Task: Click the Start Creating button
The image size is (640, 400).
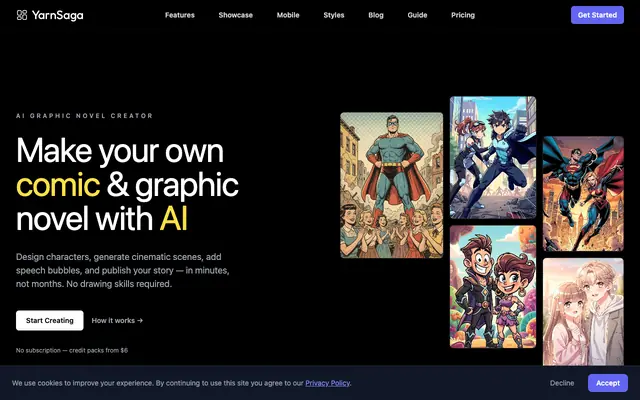Action: 50,320
